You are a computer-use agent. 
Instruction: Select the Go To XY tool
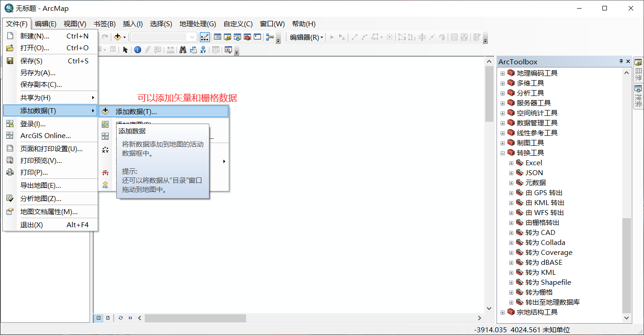click(x=203, y=50)
